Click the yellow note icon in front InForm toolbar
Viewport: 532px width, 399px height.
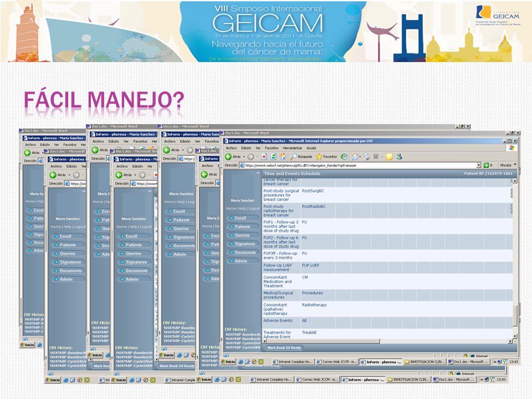[x=389, y=156]
